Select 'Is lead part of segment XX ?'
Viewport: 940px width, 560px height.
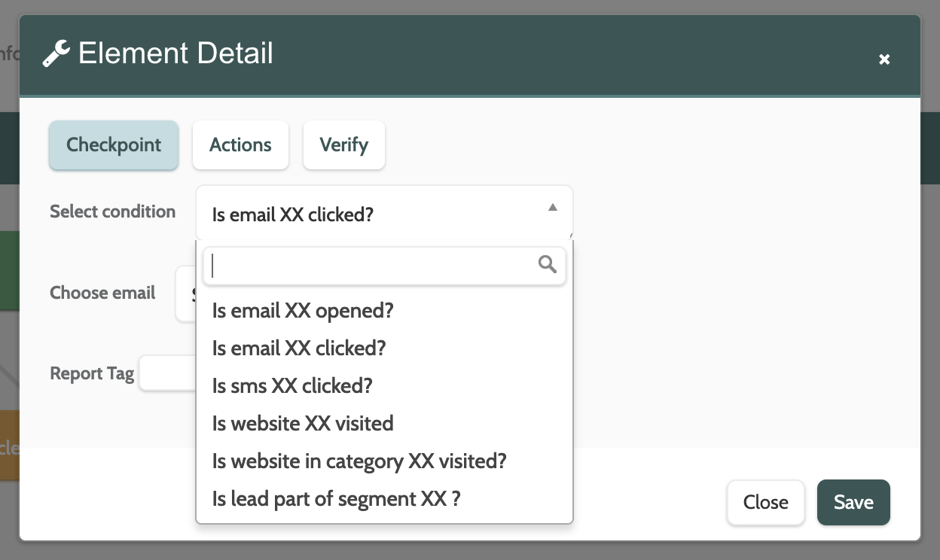pyautogui.click(x=336, y=498)
